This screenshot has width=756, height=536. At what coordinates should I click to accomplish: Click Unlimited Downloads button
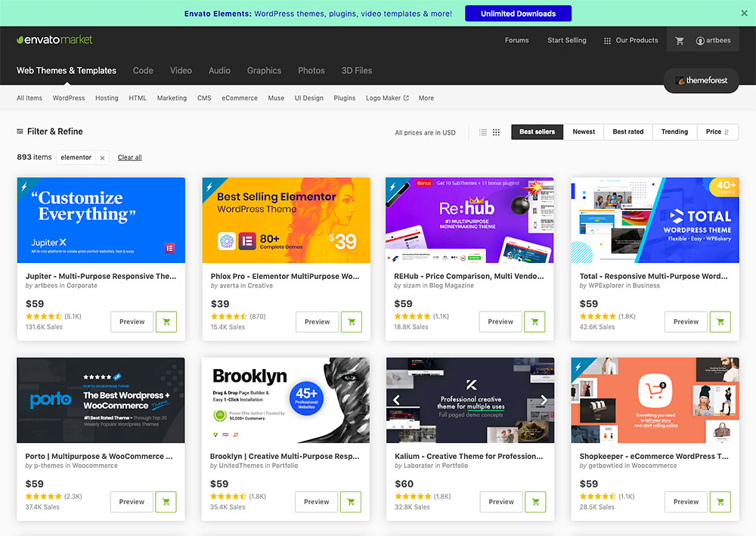[x=518, y=14]
